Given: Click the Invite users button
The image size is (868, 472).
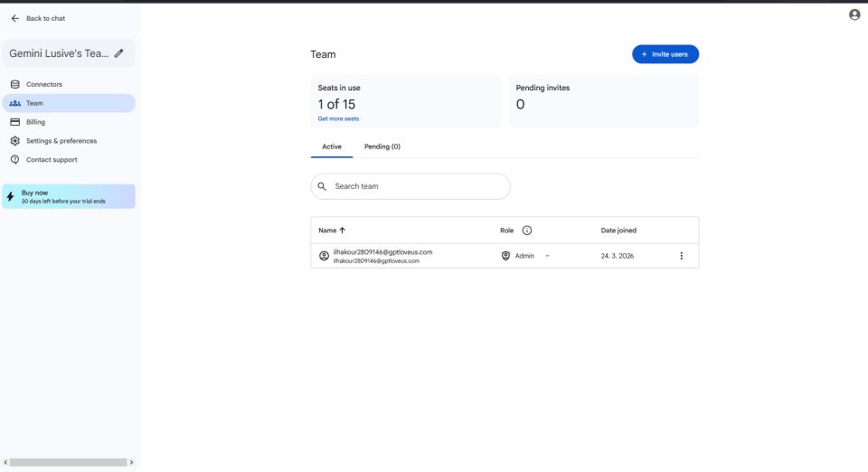Looking at the screenshot, I should click(x=665, y=55).
